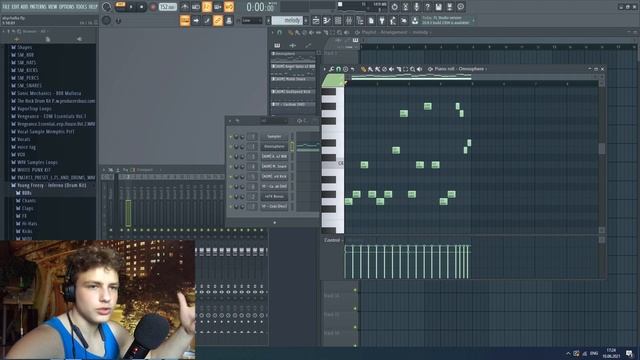640x360 pixels.
Task: Open the TOOLS menu
Action: pyautogui.click(x=82, y=7)
